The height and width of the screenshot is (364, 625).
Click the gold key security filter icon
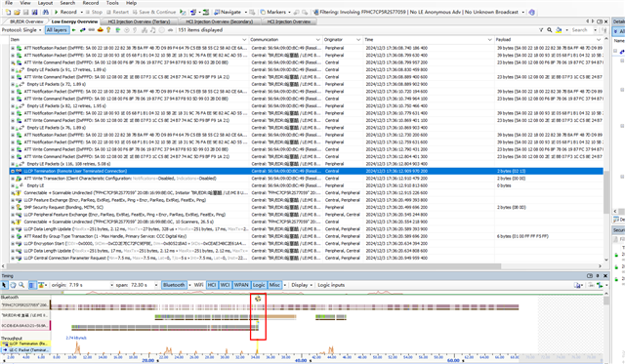[108, 30]
